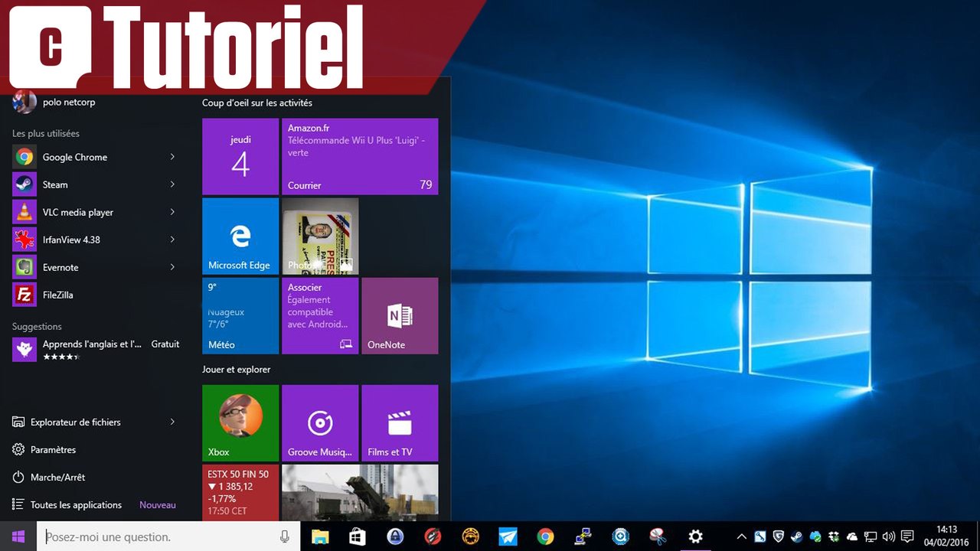Open the OneNote tile
Image resolution: width=980 pixels, height=551 pixels.
click(400, 316)
